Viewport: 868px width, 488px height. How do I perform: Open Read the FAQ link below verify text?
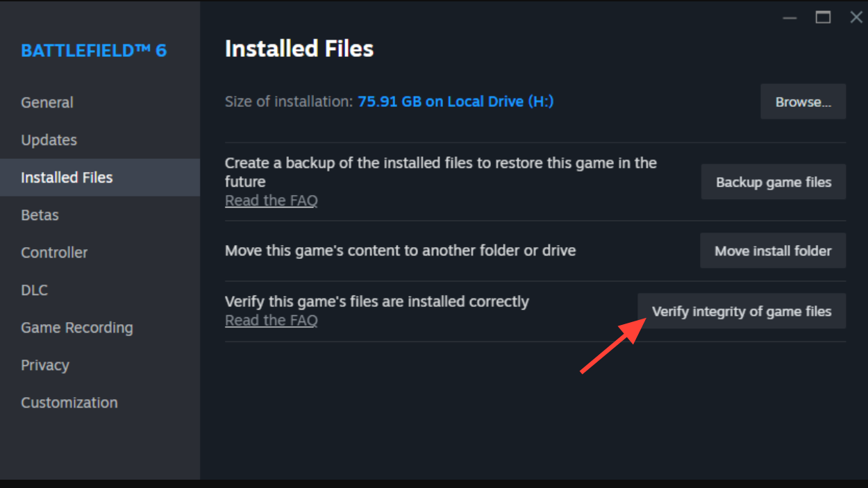pos(272,321)
